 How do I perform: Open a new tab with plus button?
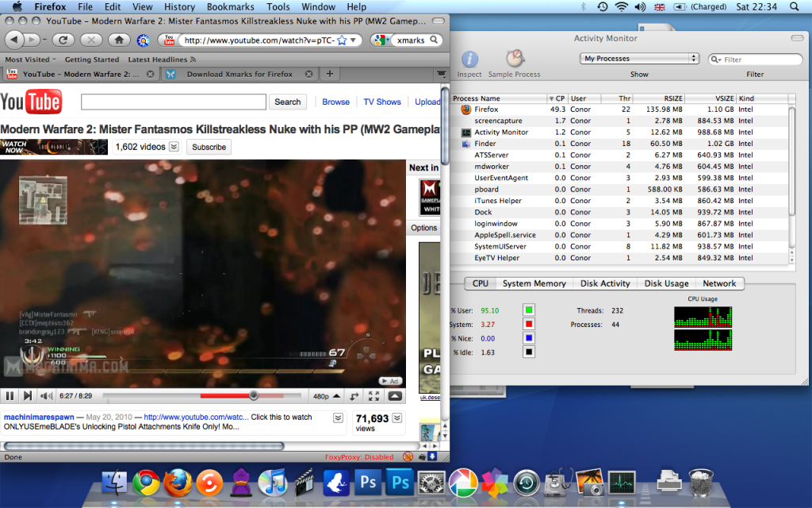click(329, 74)
